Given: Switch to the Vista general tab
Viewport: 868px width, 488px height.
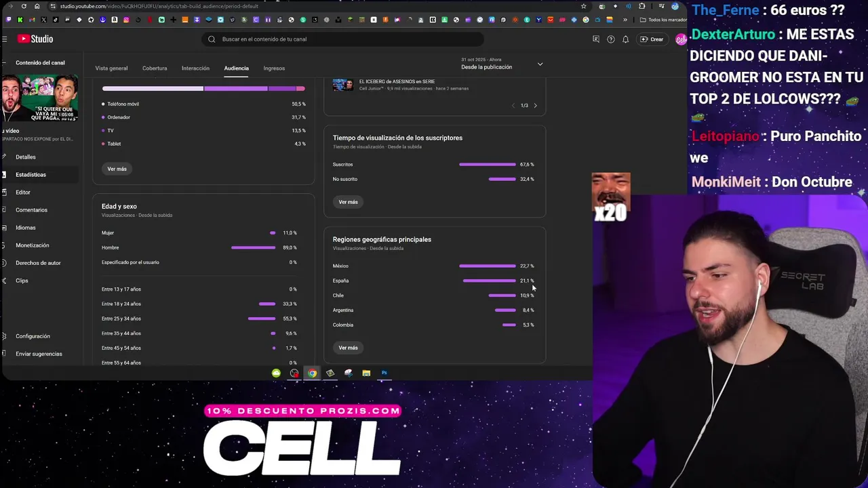Looking at the screenshot, I should pyautogui.click(x=111, y=68).
